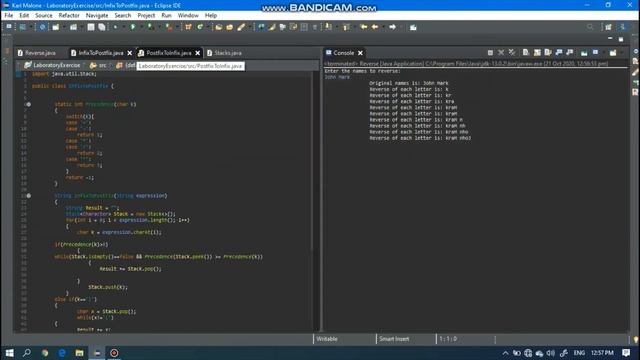Show hidden system tray icons chevron
Image resolution: width=640 pixels, height=360 pixels.
point(505,353)
